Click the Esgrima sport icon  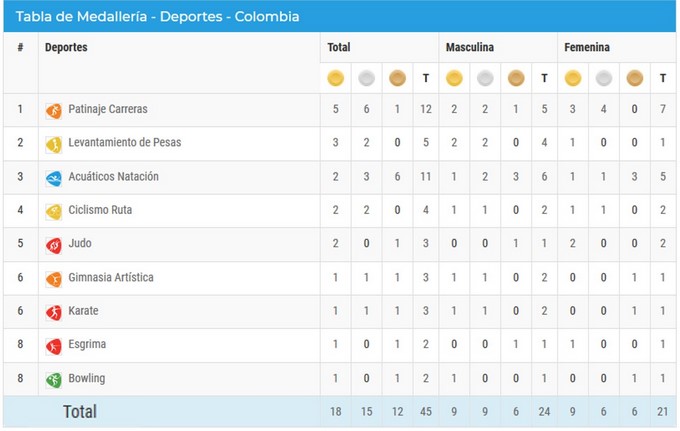(x=54, y=346)
